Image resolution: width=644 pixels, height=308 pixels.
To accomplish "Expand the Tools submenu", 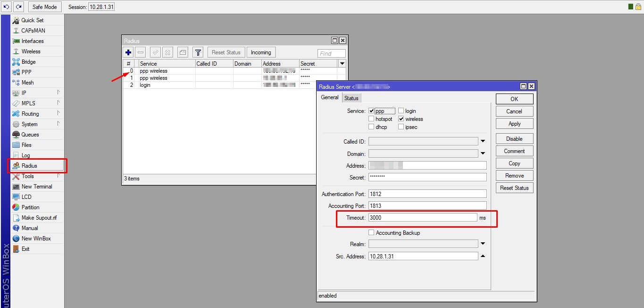I will coord(37,176).
